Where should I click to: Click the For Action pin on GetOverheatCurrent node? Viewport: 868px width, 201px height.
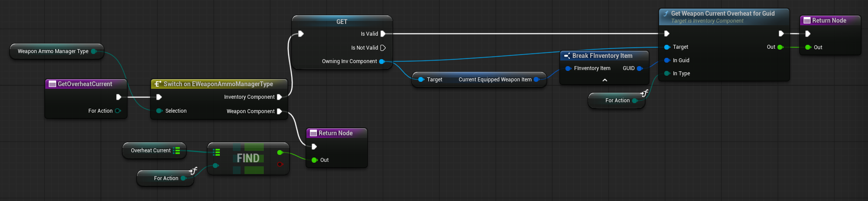118,111
